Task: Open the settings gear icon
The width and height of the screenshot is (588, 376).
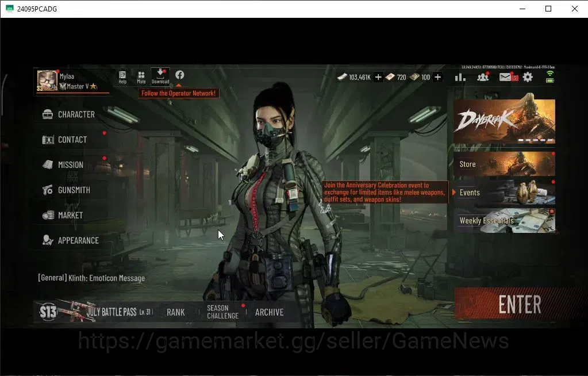Action: click(528, 77)
